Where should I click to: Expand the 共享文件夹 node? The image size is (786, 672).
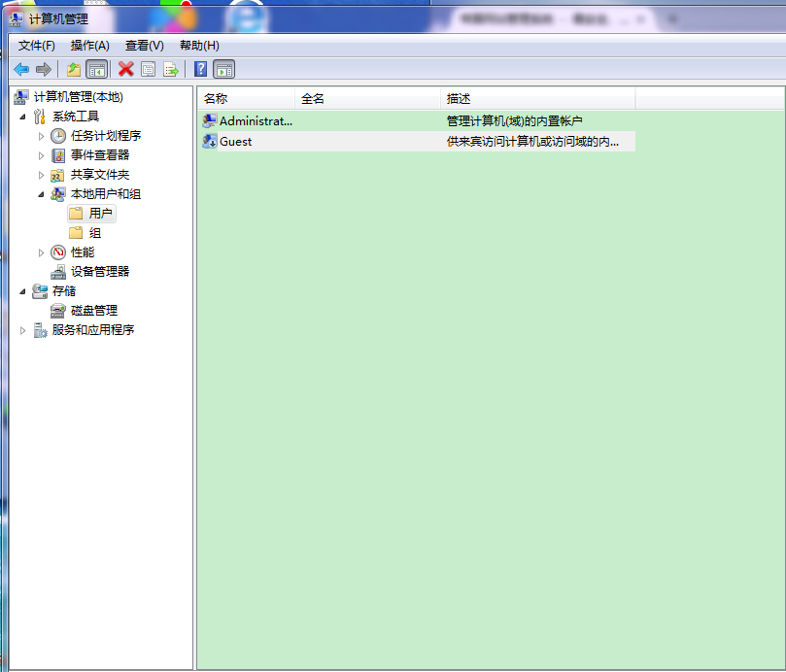point(41,176)
